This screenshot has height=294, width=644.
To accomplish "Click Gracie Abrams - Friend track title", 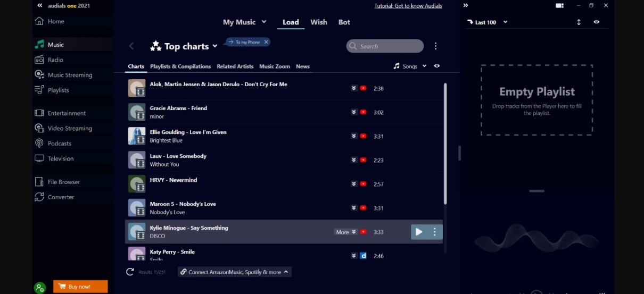I will point(178,108).
